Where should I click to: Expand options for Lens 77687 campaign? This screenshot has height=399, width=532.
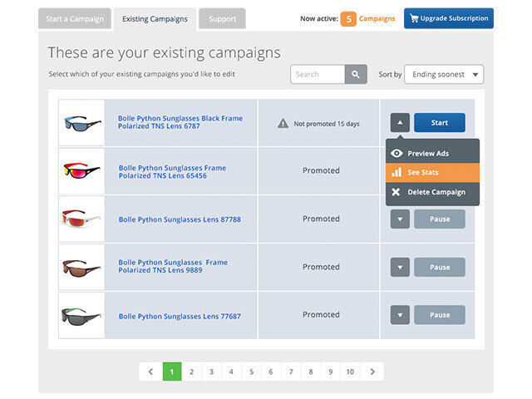(400, 315)
